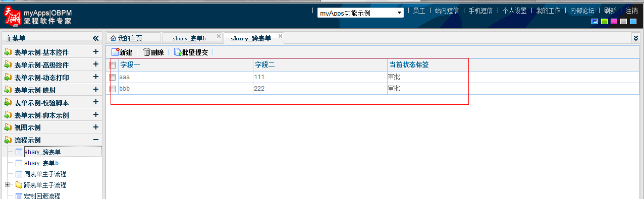Image resolution: width=644 pixels, height=199 pixels.
Task: Collapse the 主菜单 sidebar panel
Action: click(x=96, y=38)
